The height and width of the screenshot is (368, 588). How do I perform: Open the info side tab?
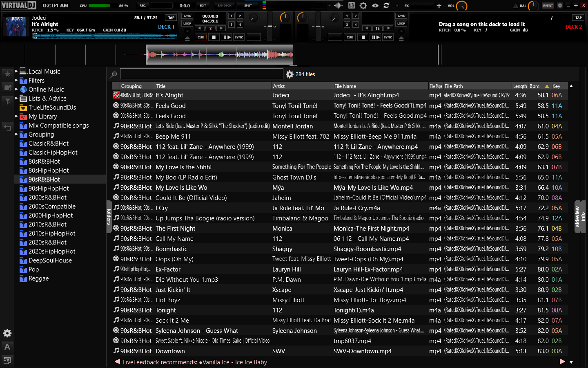[x=583, y=217]
